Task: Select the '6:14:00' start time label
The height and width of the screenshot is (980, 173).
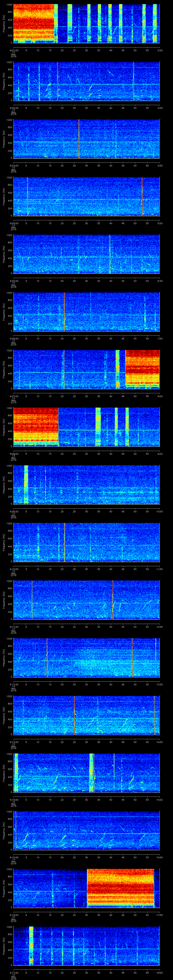Action: click(x=14, y=800)
